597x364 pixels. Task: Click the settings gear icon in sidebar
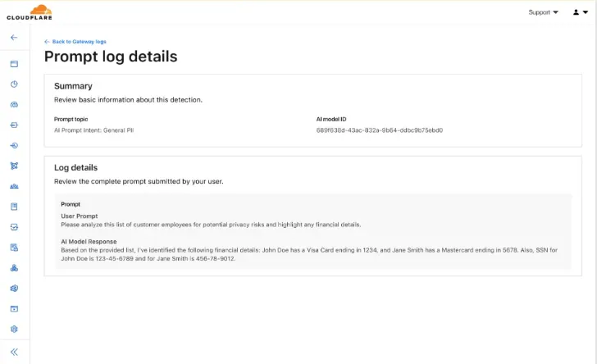coord(14,329)
